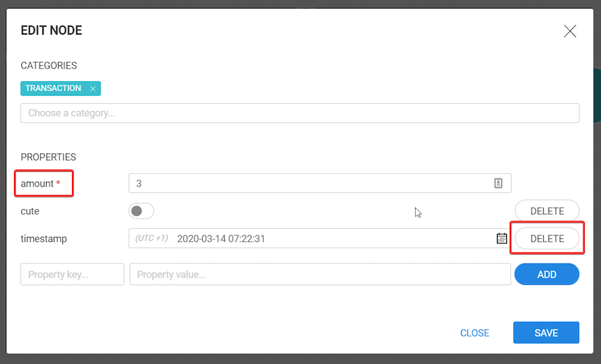
Task: Focus the Property value input
Action: click(x=320, y=274)
